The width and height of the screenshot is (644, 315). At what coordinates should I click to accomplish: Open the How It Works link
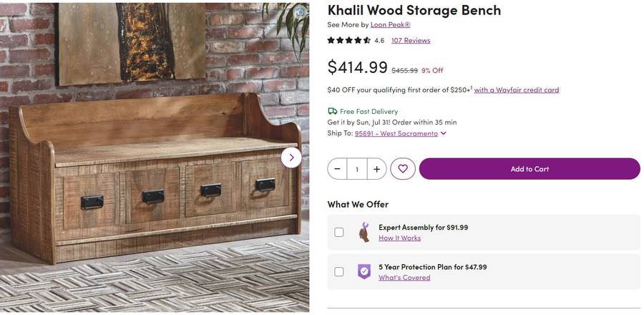point(399,238)
